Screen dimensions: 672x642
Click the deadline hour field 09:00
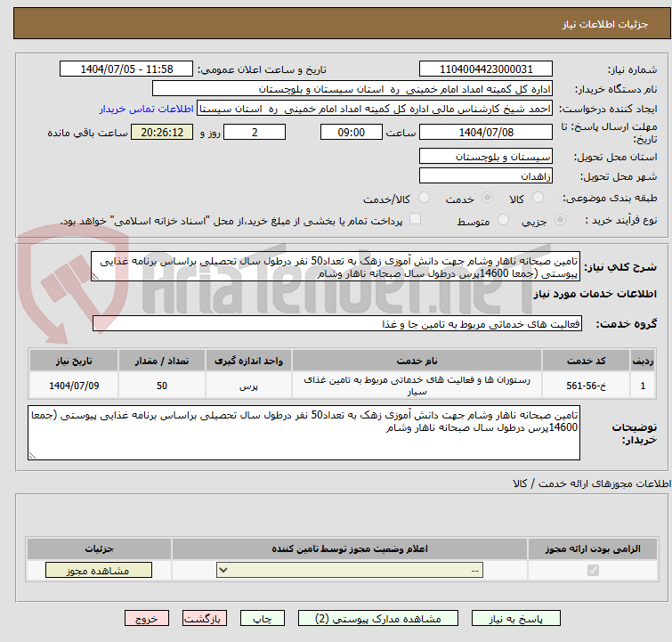click(x=352, y=132)
